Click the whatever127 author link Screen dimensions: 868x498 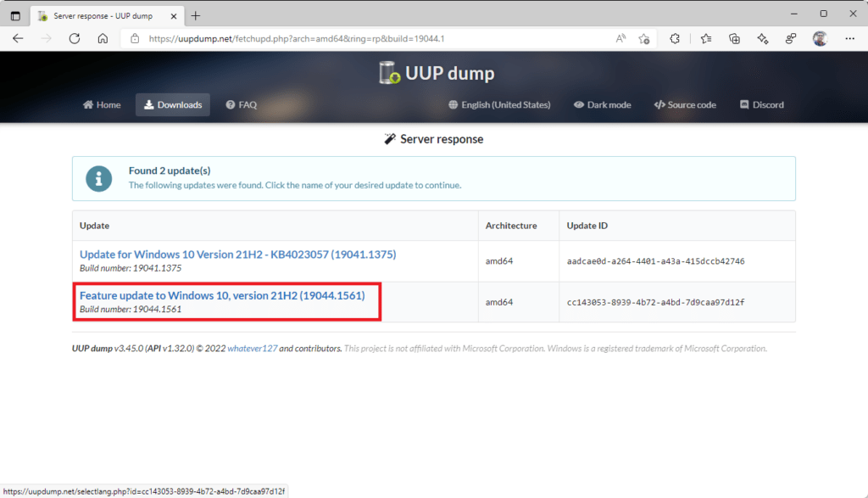click(252, 349)
